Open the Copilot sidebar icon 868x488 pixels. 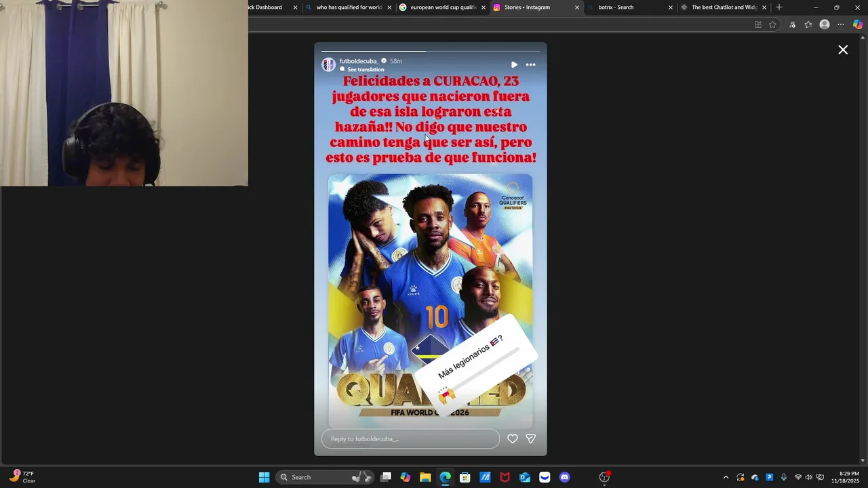(x=857, y=24)
